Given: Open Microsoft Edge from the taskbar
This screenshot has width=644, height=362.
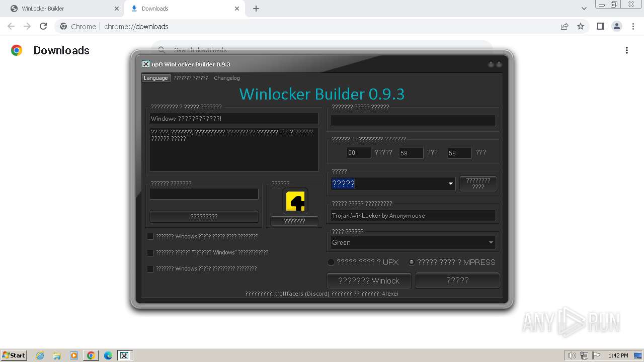Looking at the screenshot, I should (108, 355).
